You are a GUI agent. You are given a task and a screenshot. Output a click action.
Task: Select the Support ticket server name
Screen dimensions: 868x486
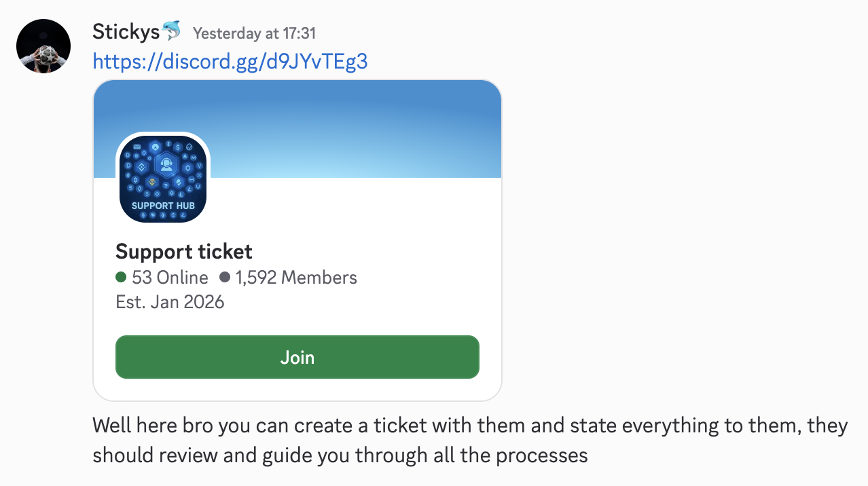click(183, 251)
